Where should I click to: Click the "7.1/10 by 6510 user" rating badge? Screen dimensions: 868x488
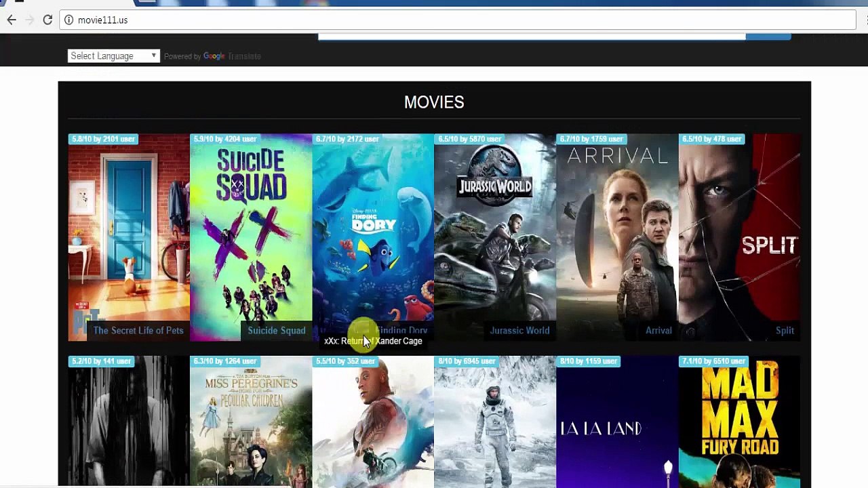[713, 361]
